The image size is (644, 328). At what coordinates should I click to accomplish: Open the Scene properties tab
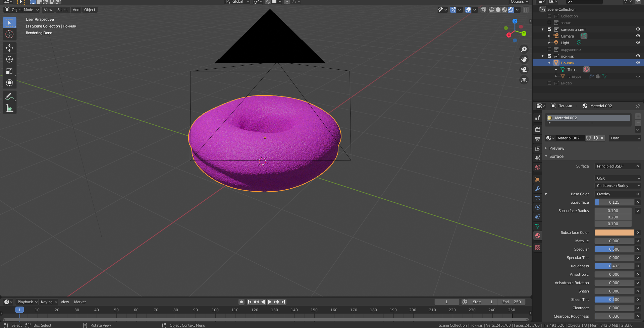coord(538,157)
